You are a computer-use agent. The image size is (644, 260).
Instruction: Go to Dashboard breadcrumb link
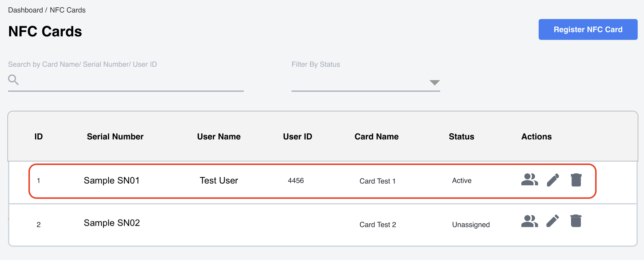26,10
